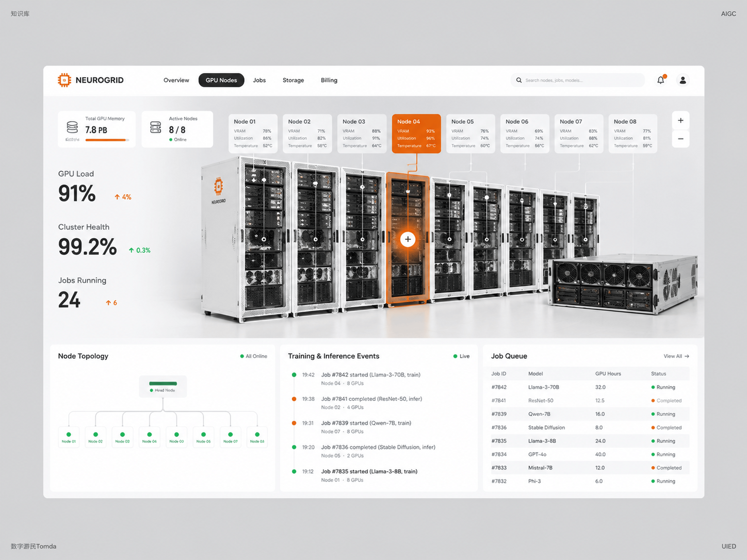Focus the search nodes, jobs, models field
Viewport: 747px width, 560px height.
[577, 80]
